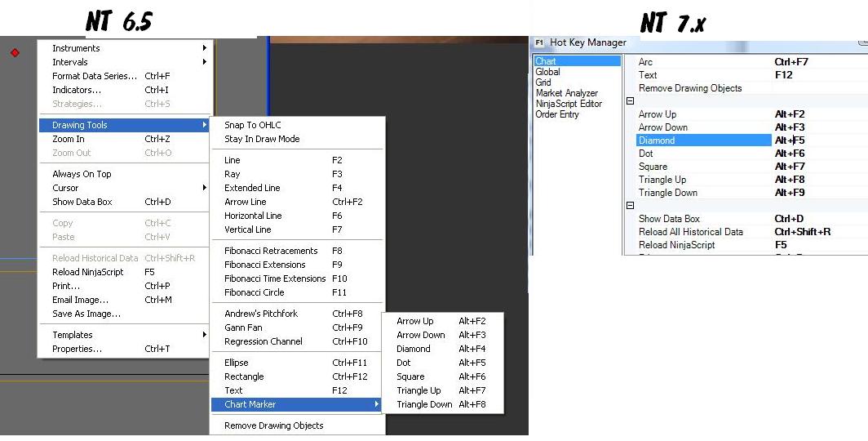This screenshot has width=868, height=441.
Task: Select Grid category in Hot Key Manager
Action: coord(543,82)
